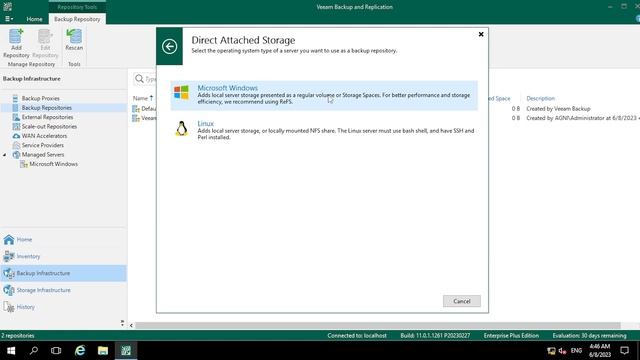Click the Service Providers tree icon
The height and width of the screenshot is (360, 640).
click(x=16, y=145)
